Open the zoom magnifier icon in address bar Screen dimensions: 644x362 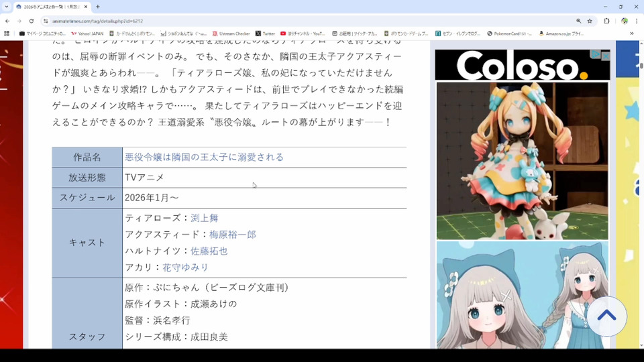[x=579, y=21]
